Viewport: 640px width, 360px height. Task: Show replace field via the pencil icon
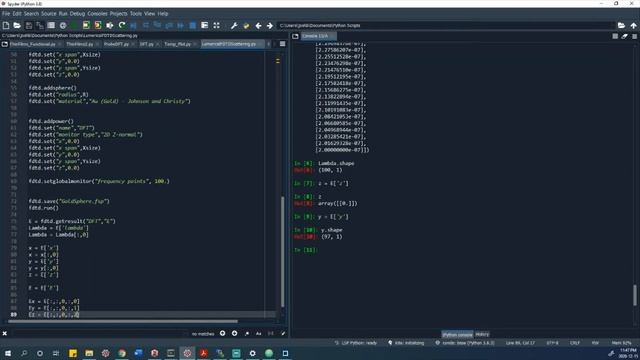(x=283, y=333)
